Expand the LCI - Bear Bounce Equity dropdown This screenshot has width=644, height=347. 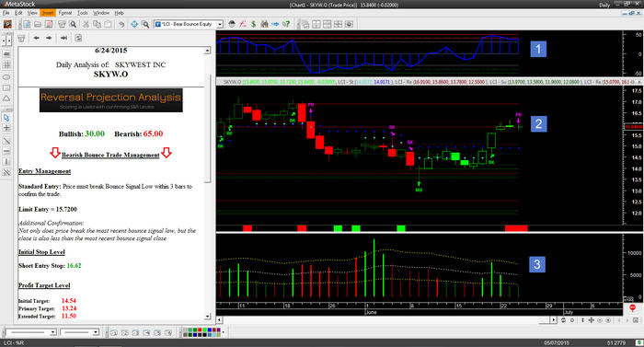(220, 24)
